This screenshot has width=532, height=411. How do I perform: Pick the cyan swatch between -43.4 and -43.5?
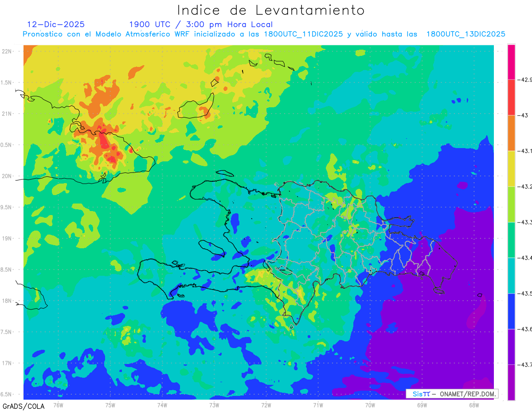pos(511,275)
